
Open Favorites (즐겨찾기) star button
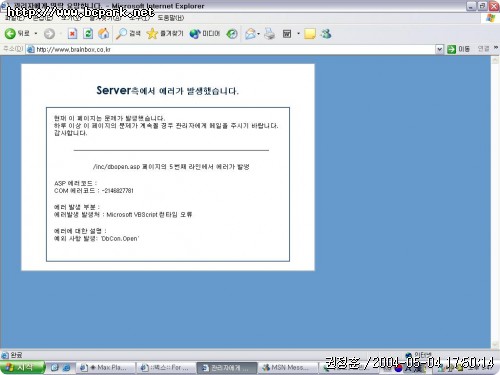[x=165, y=33]
